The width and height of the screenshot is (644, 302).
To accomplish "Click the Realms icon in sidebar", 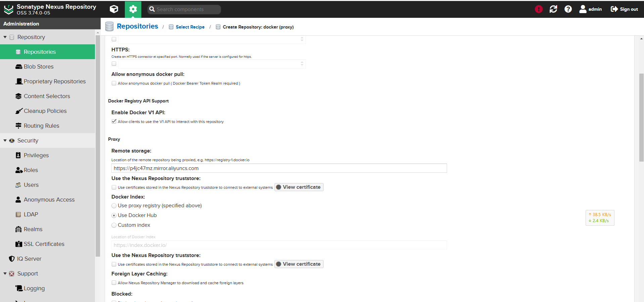I will pyautogui.click(x=18, y=229).
